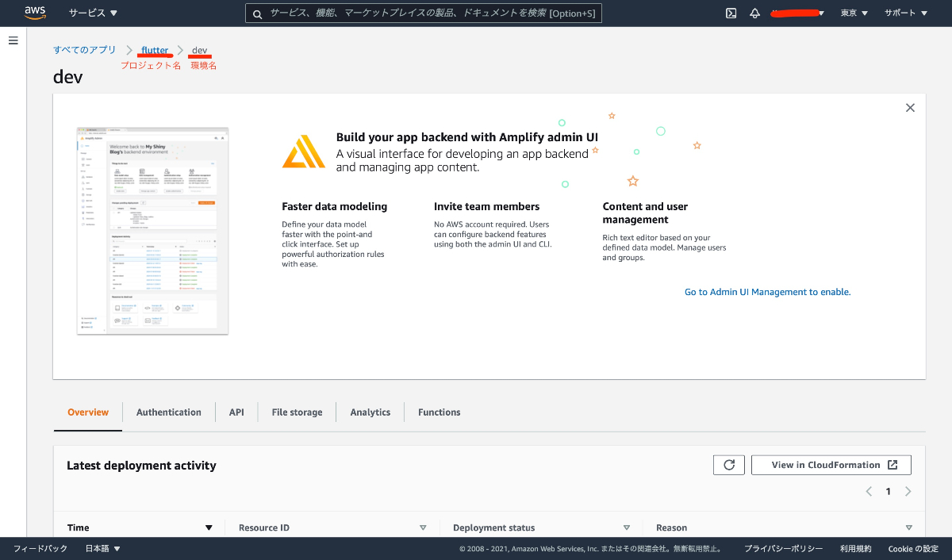Launch the CloudShell terminal icon
952x560 pixels.
[x=731, y=13]
